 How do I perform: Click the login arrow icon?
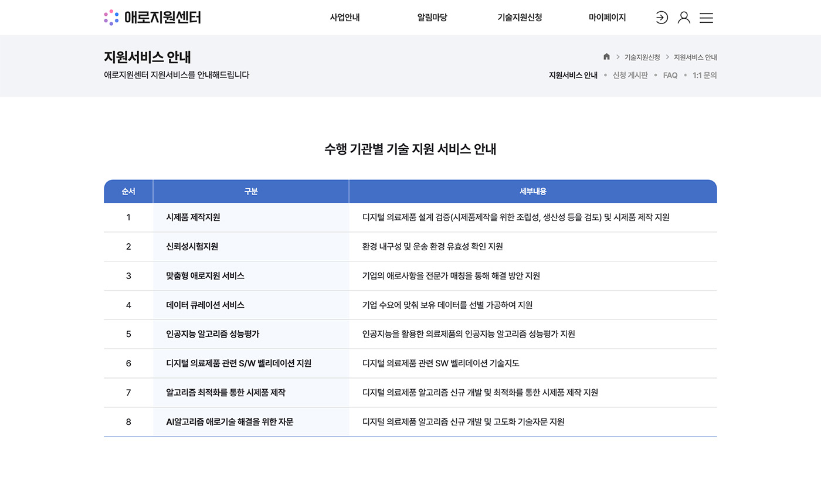(661, 18)
